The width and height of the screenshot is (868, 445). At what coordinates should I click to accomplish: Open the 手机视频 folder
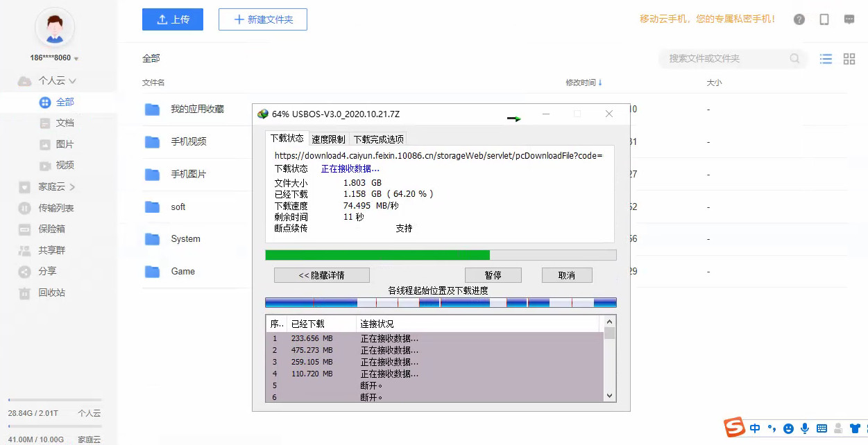188,141
